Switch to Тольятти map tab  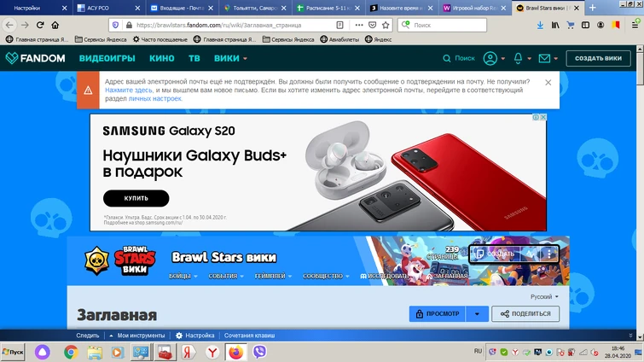click(251, 8)
